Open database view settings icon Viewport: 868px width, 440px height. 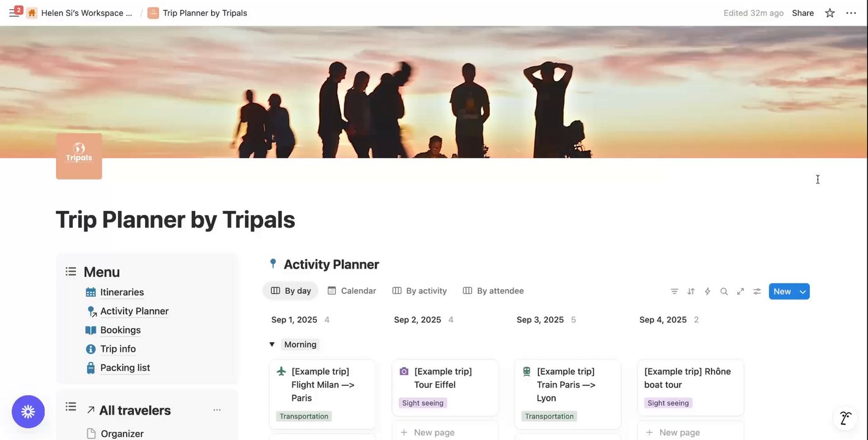pos(757,291)
